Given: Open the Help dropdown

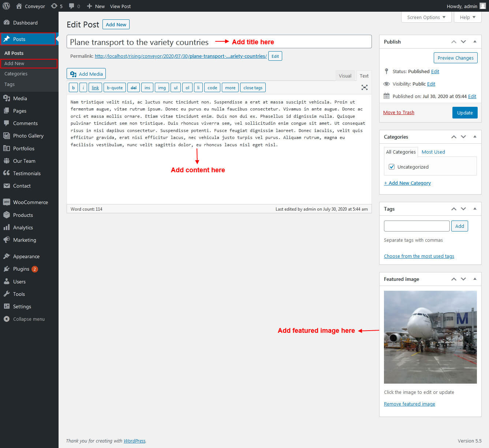Looking at the screenshot, I should point(467,17).
